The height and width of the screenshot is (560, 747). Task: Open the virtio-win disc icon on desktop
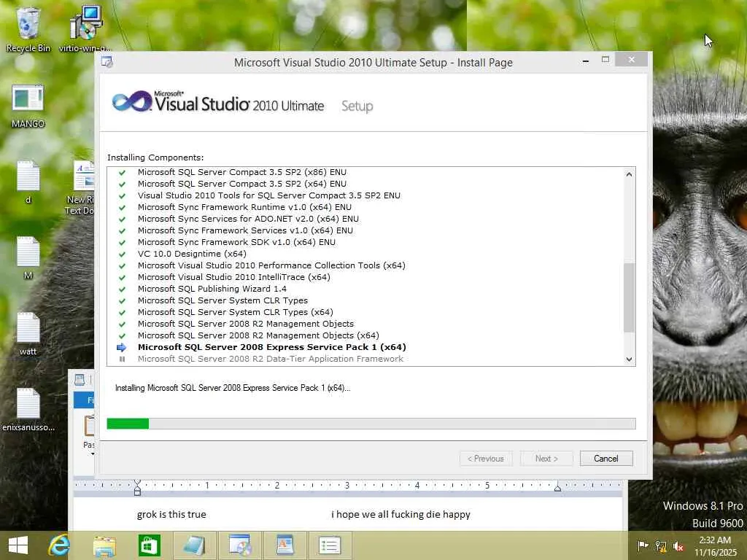click(x=85, y=29)
